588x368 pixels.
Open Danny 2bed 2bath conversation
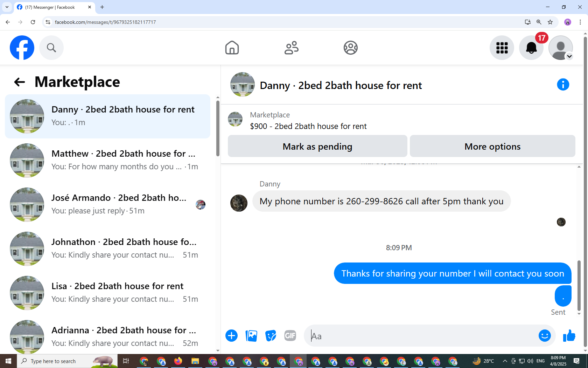click(x=107, y=116)
